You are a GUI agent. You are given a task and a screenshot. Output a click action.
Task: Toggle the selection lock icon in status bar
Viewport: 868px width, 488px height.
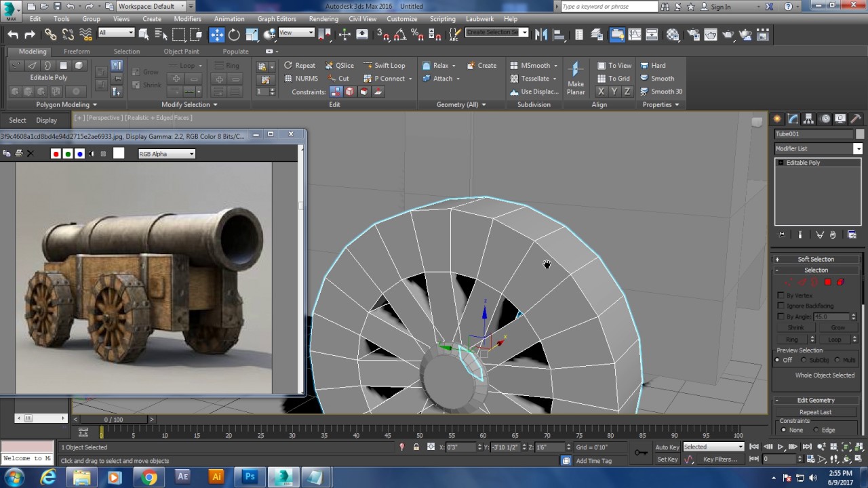(416, 447)
